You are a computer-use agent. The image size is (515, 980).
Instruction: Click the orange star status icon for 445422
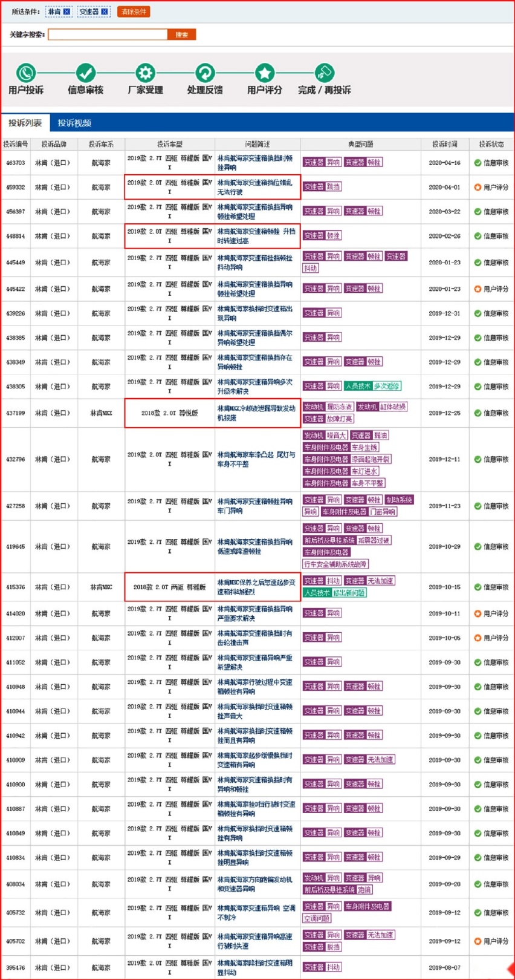coord(478,289)
